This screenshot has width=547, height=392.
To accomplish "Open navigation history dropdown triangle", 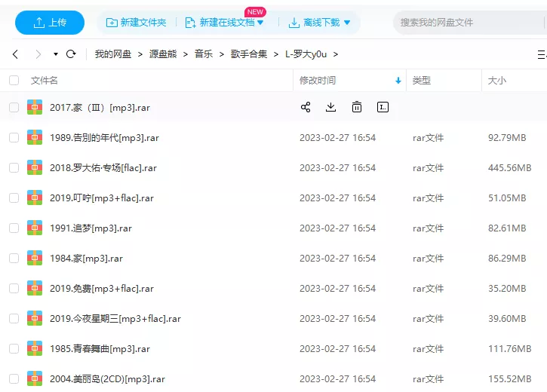I will [x=55, y=54].
